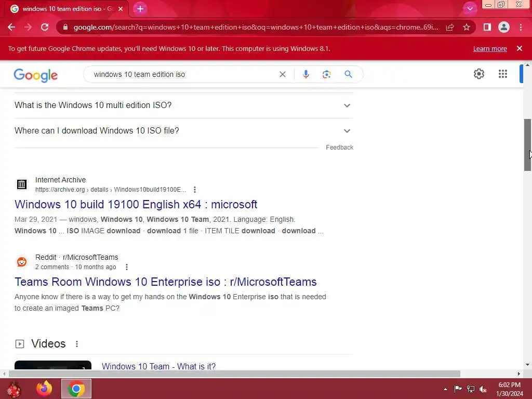
Task: Click the vertical scrollbar thumb
Action: coord(528,144)
